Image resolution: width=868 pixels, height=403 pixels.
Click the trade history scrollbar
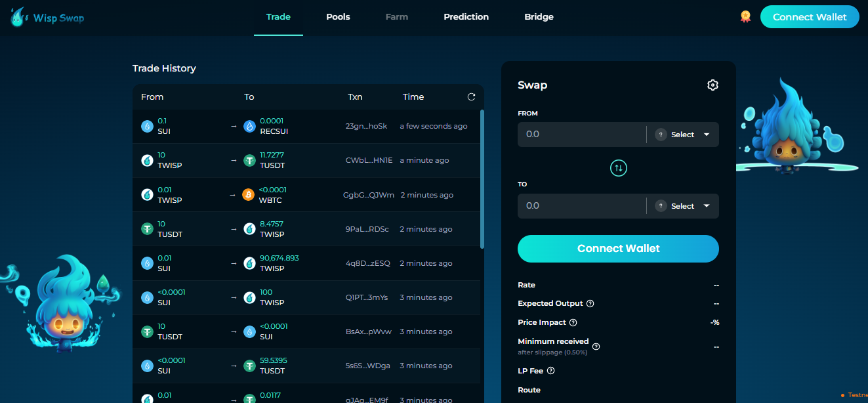(x=482, y=177)
